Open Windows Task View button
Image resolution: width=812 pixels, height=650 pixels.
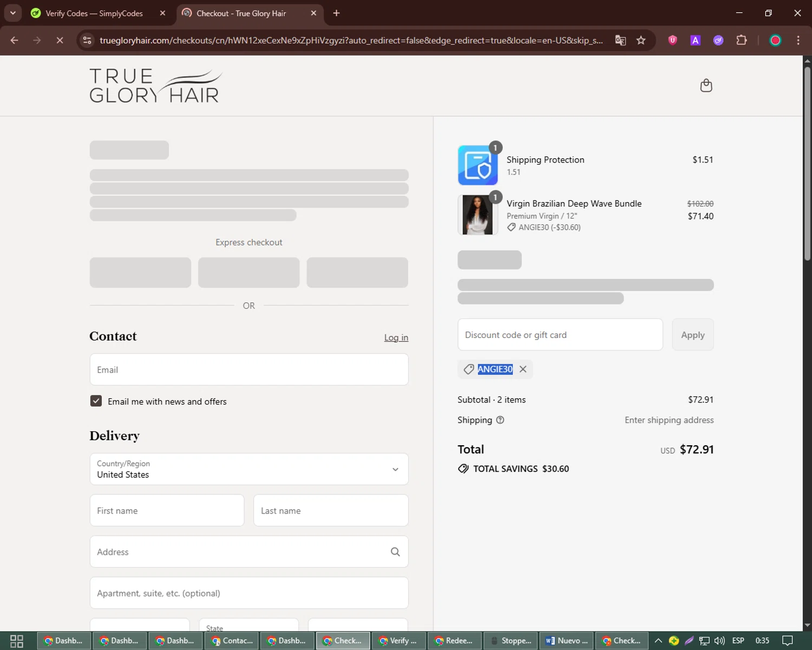[x=17, y=641]
